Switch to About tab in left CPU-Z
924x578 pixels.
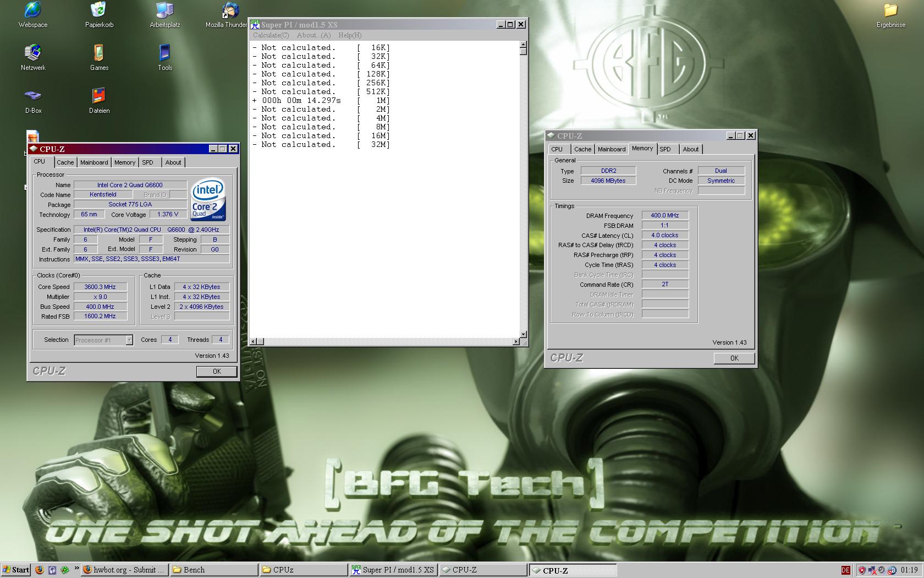[x=173, y=162]
